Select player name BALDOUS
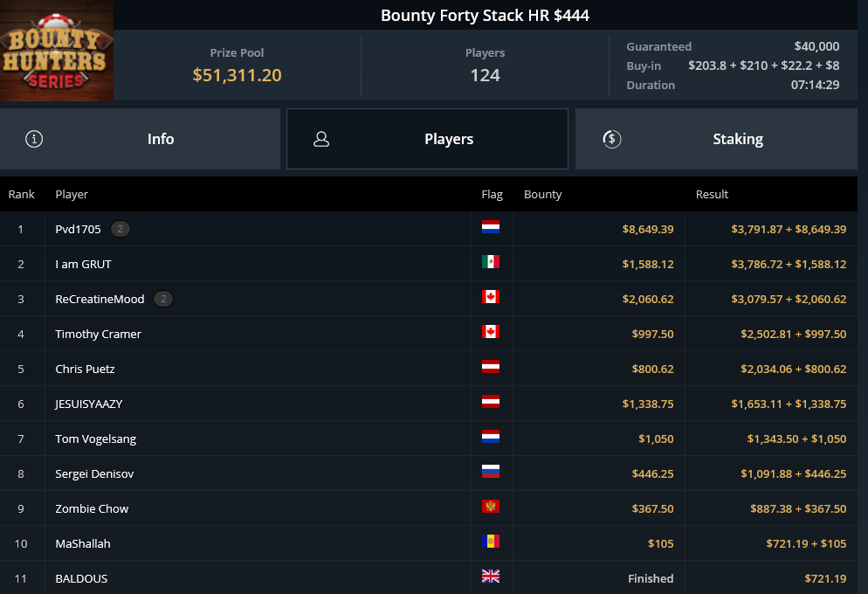 [x=81, y=578]
